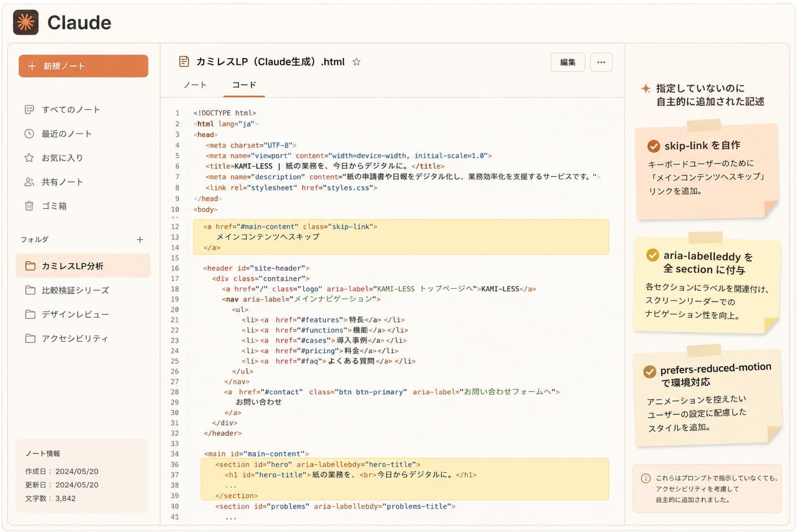The image size is (798, 532).
Task: Create a note with 新規ノート button
Action: (83, 66)
